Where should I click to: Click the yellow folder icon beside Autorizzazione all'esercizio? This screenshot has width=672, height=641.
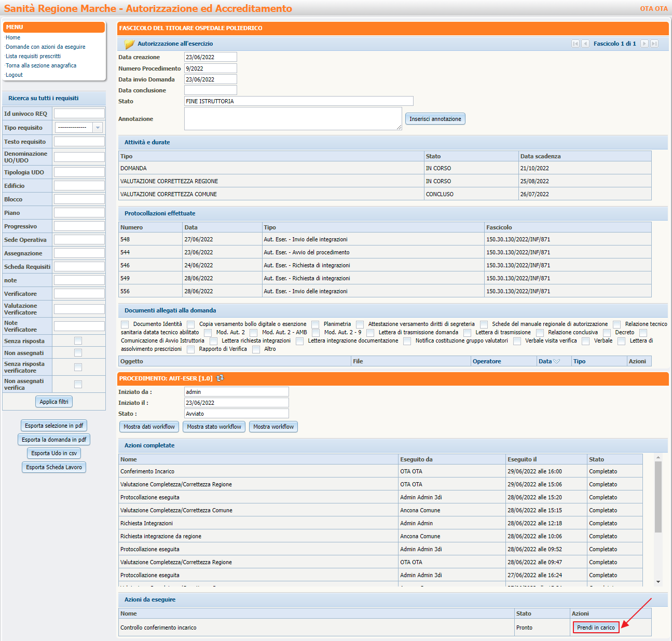(x=129, y=44)
